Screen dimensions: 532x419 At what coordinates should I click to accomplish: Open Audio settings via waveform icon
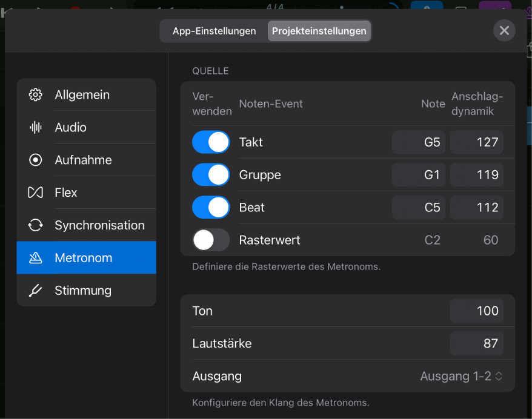click(x=35, y=127)
